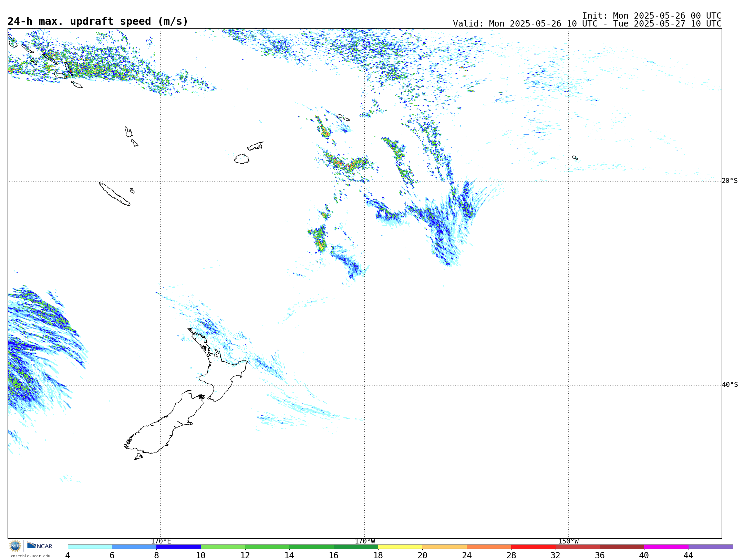Click the map title '24-h max. updraft speed (m/s)'
Viewport: 744px width, 560px height.
98,21
